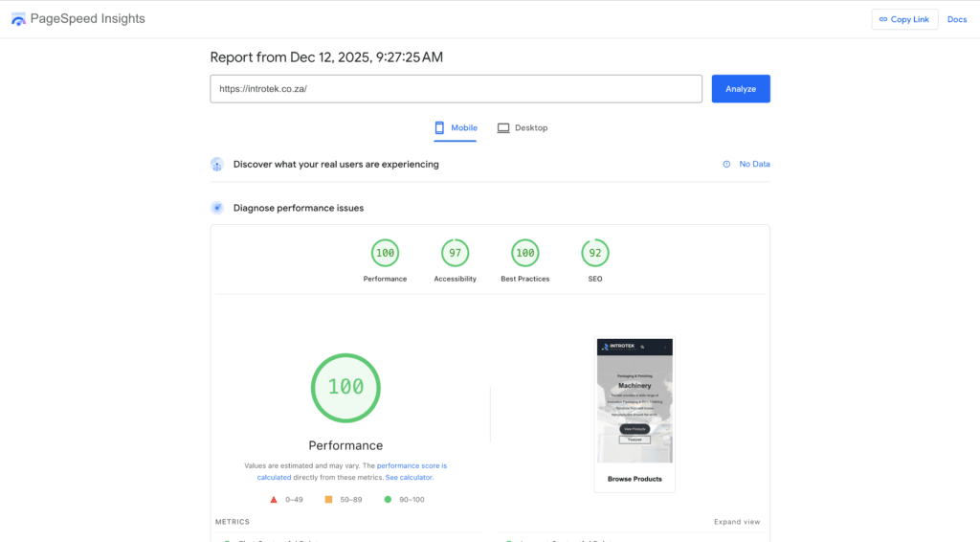This screenshot has height=542, width=980.
Task: Click the No Data label
Action: tap(754, 164)
